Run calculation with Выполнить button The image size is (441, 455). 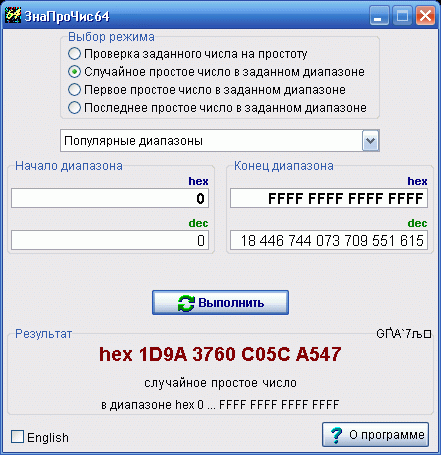[x=220, y=303]
